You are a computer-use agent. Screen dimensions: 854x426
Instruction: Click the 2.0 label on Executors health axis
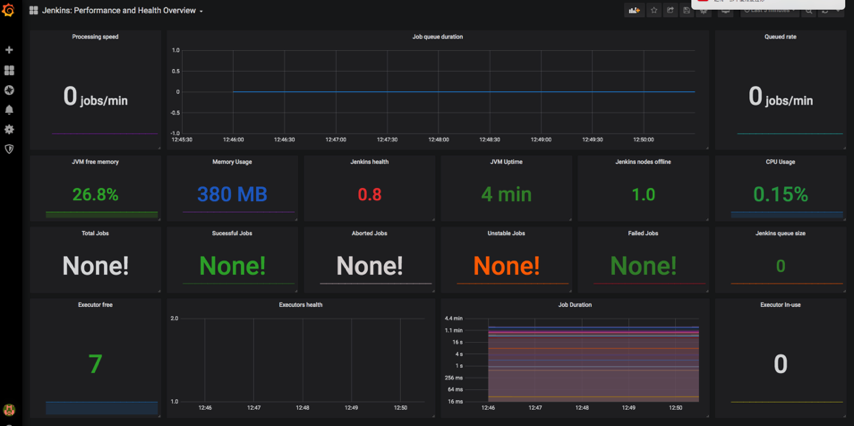[x=175, y=318]
